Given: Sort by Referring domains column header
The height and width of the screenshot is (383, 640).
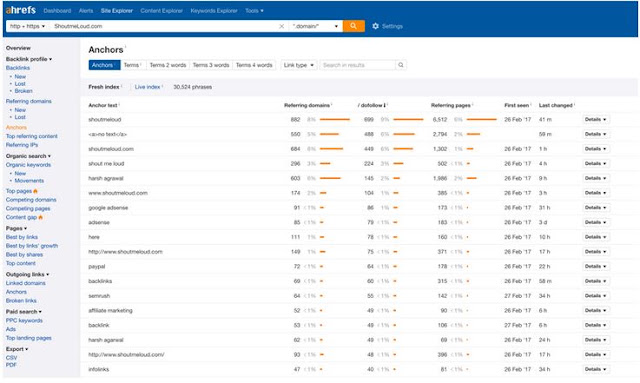Looking at the screenshot, I should [x=307, y=105].
